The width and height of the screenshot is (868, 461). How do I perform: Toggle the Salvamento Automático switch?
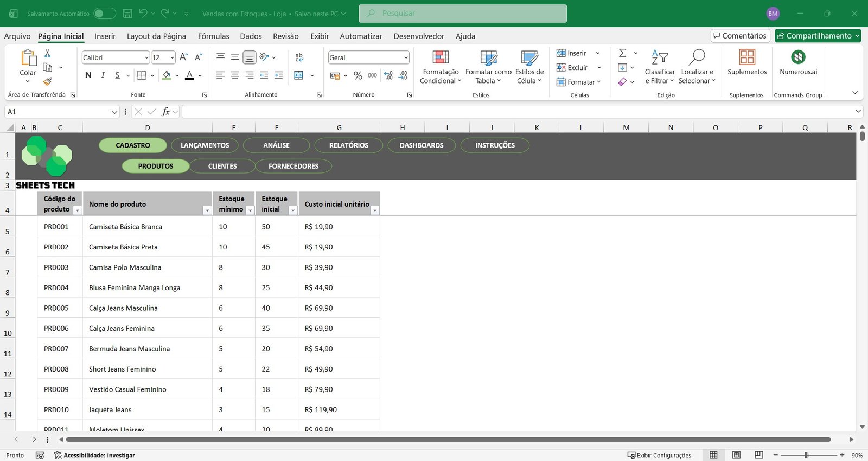(104, 14)
